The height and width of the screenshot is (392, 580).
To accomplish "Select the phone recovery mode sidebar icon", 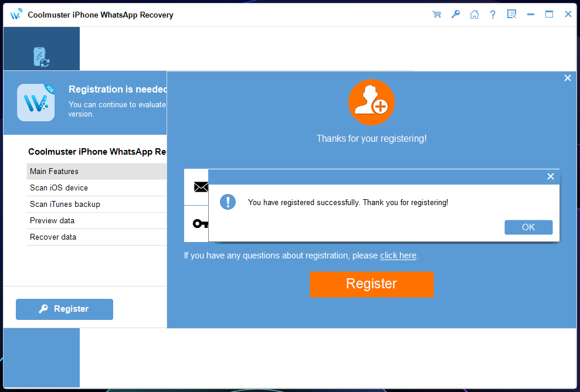I will pos(41,57).
